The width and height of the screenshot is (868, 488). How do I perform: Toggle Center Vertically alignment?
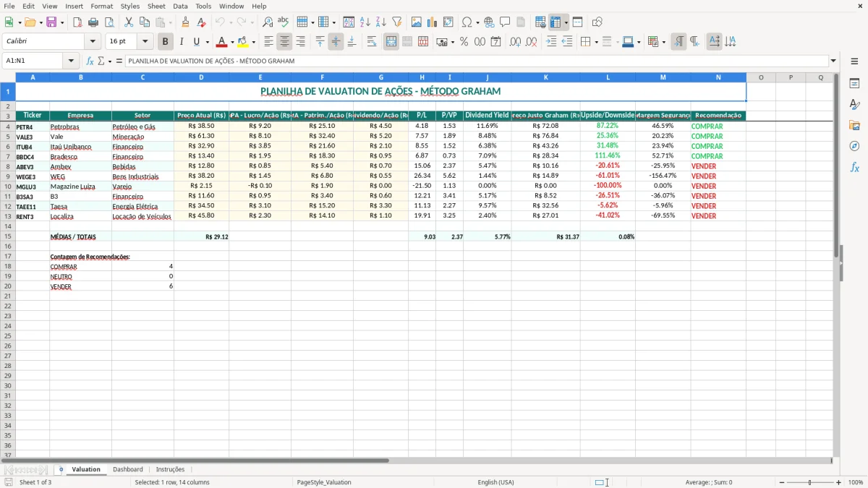336,42
